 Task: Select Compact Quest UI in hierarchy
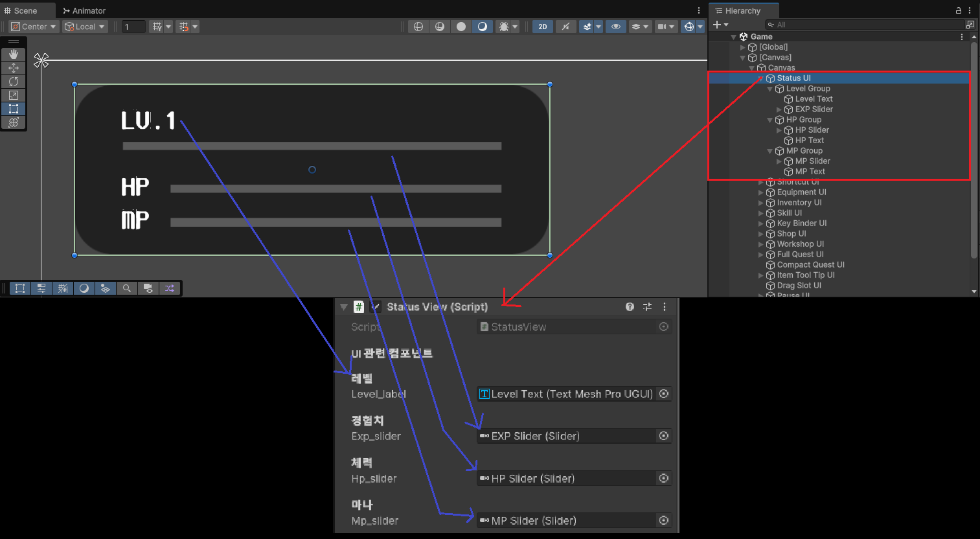pyautogui.click(x=810, y=265)
